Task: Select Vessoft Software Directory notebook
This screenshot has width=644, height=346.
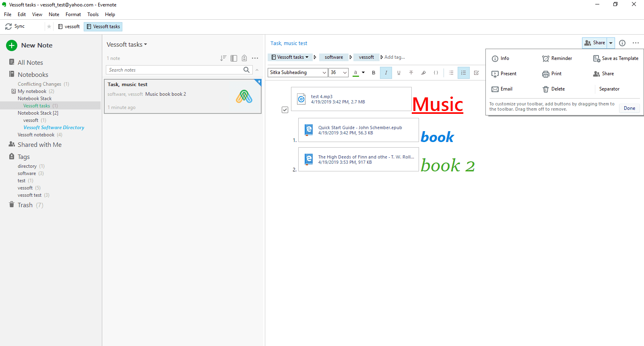Action: (54, 128)
